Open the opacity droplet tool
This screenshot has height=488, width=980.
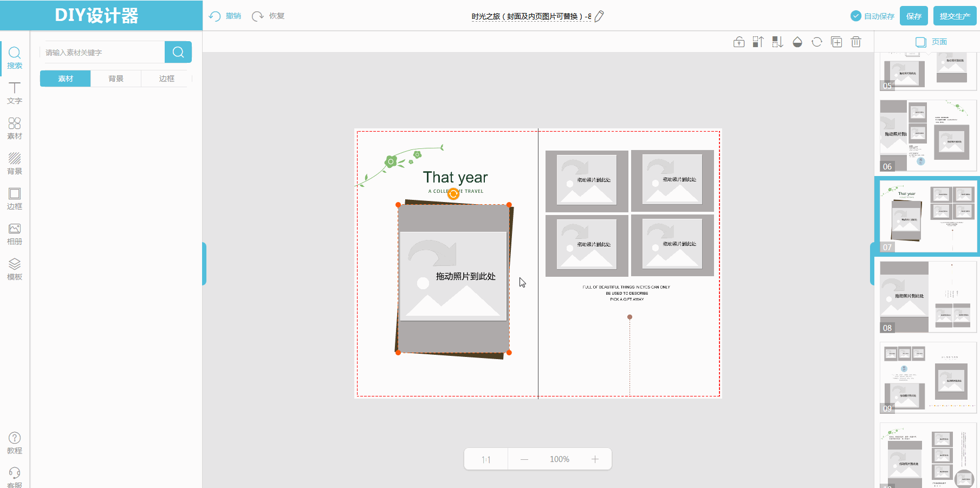[797, 42]
